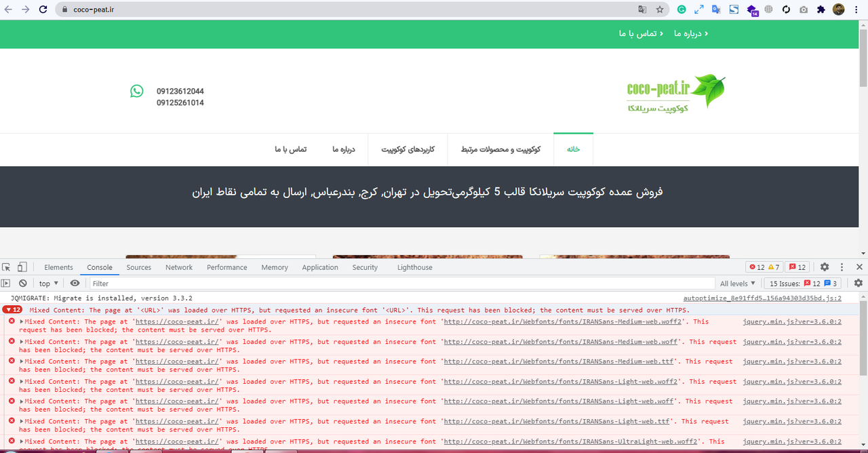
Task: Reload the page with the refresh icon
Action: point(43,9)
